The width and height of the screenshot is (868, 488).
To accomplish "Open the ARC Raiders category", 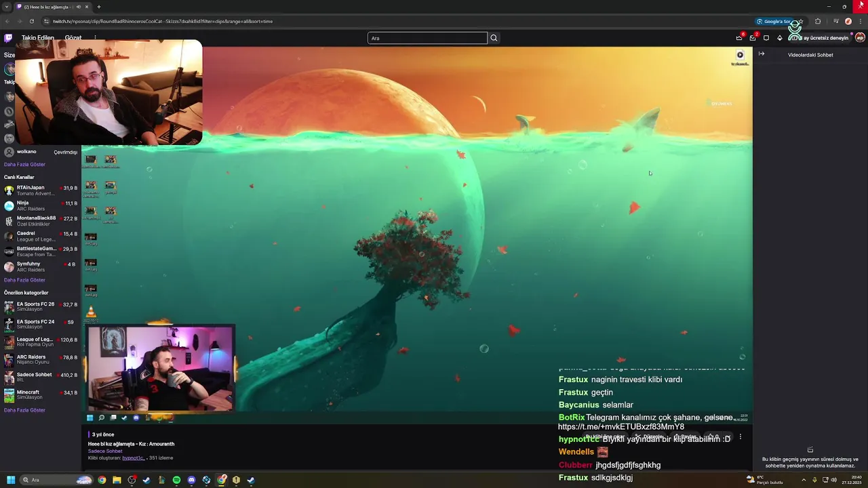I will pos(41,360).
